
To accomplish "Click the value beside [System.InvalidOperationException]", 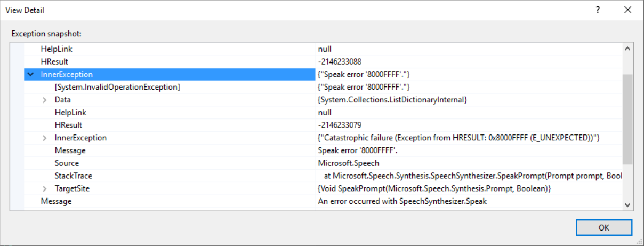I will tap(364, 87).
